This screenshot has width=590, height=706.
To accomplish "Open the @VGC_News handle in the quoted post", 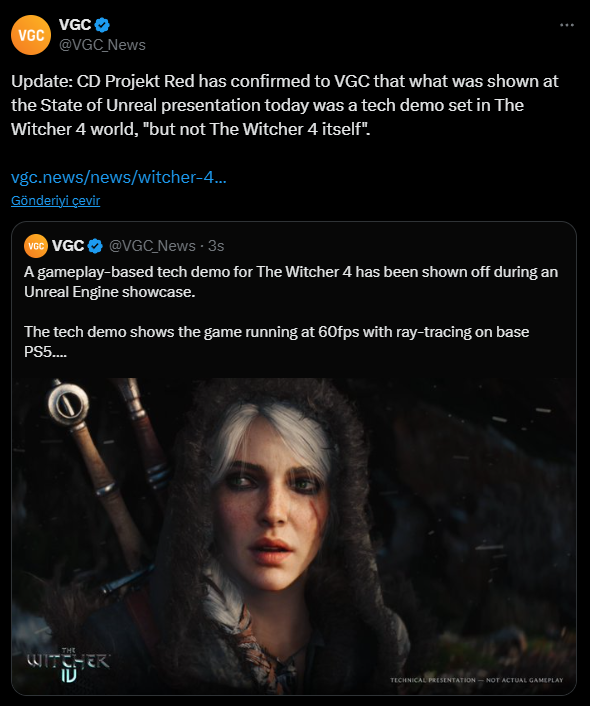I will (x=152, y=246).
